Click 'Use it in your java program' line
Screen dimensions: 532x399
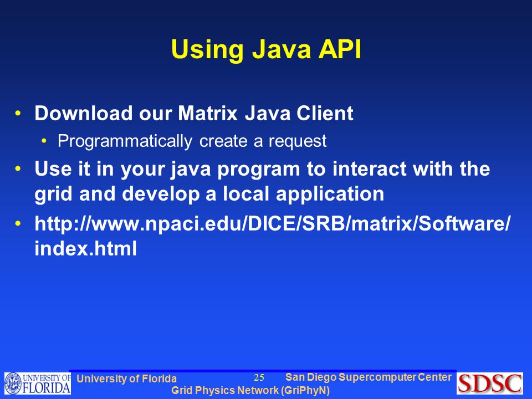(262, 168)
